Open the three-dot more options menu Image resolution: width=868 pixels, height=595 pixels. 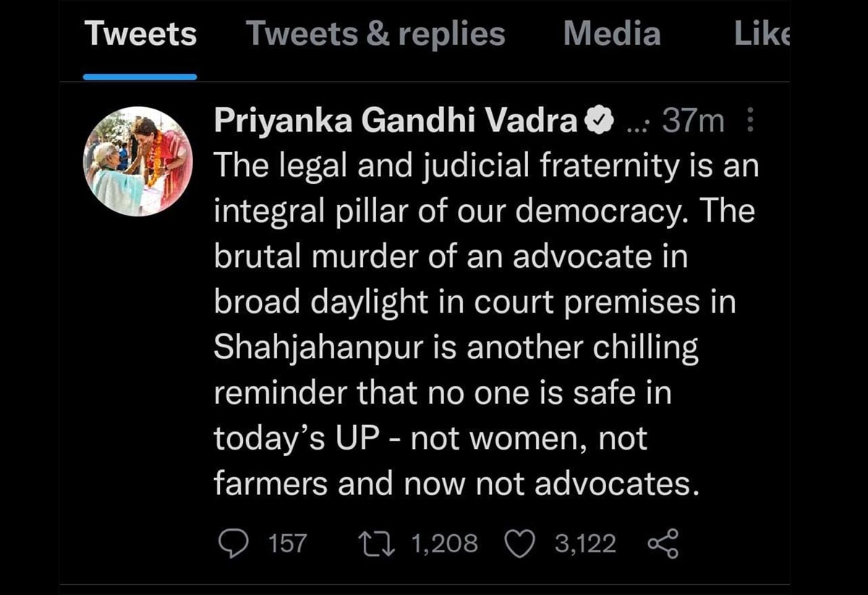pyautogui.click(x=749, y=121)
